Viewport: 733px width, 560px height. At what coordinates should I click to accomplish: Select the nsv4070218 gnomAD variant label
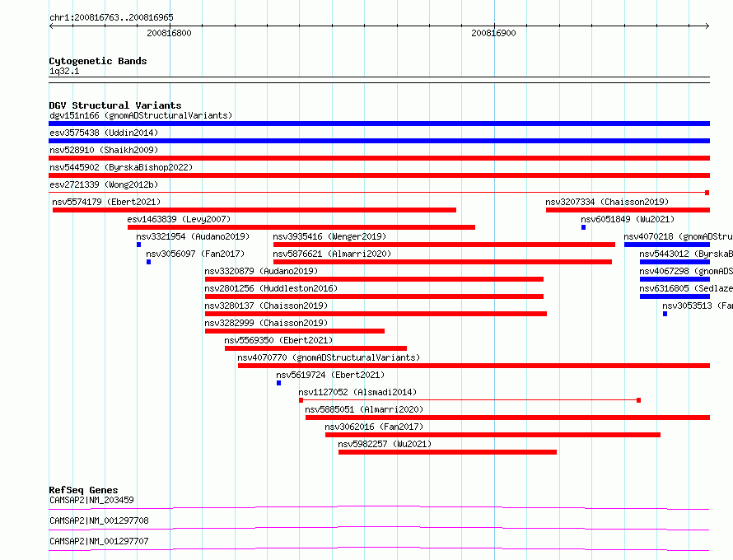tap(679, 236)
